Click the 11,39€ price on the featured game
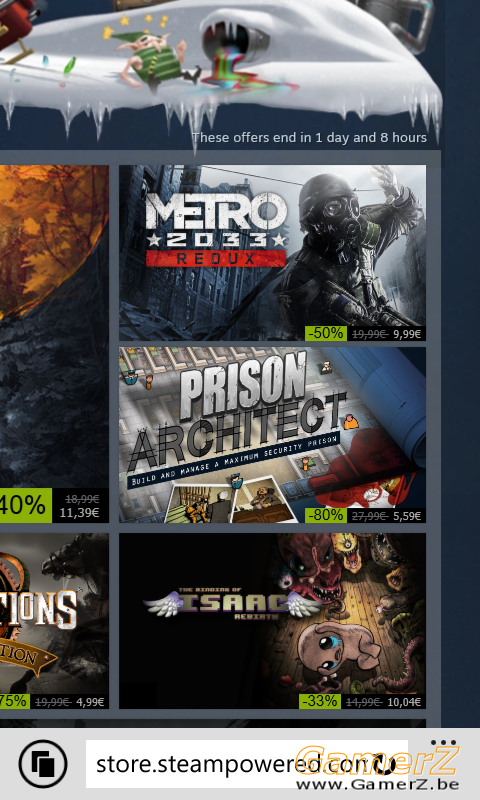This screenshot has width=480, height=800. click(x=79, y=513)
